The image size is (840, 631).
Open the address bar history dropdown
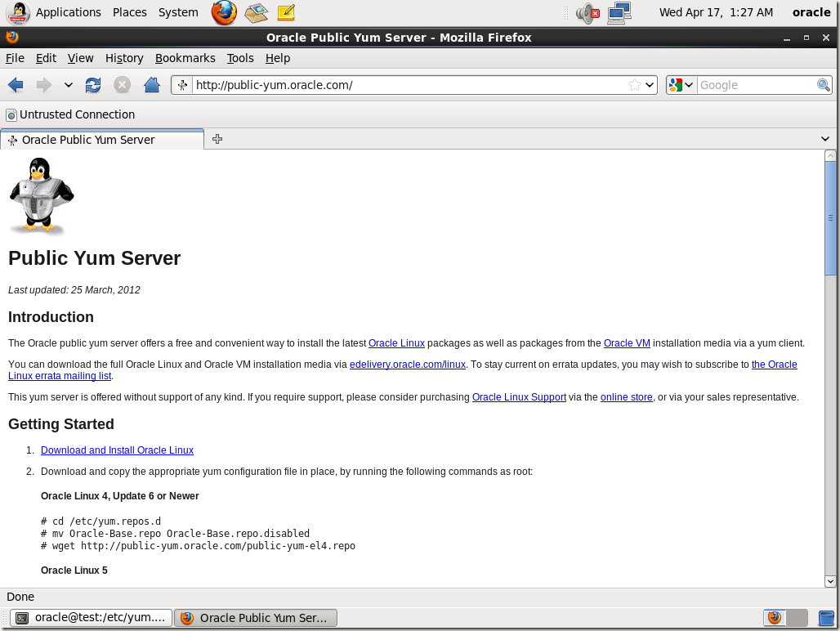[x=650, y=85]
